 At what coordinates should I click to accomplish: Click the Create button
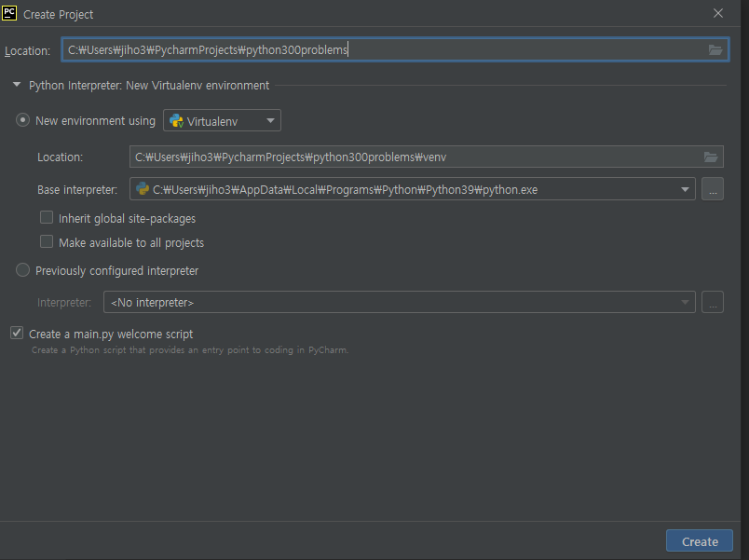coord(700,540)
